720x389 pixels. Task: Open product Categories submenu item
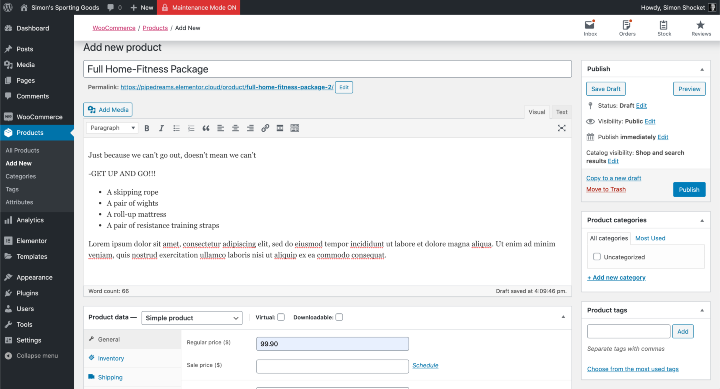tap(21, 176)
